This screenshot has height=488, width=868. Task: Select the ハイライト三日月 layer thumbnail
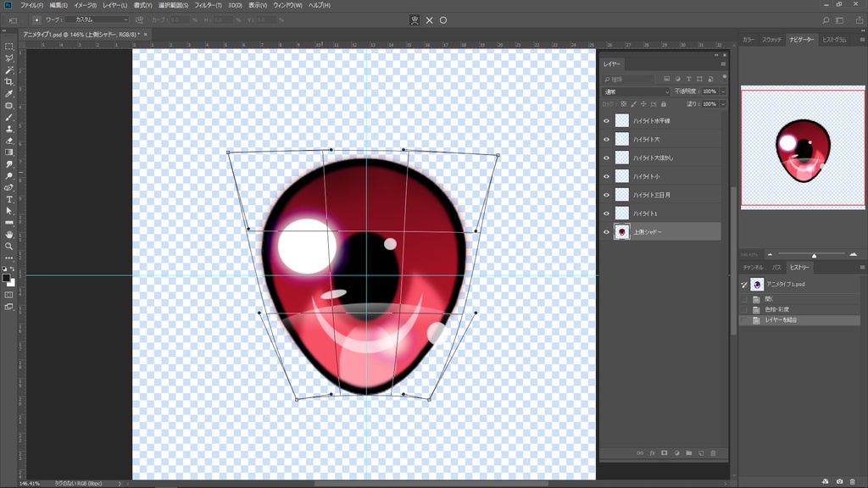[622, 195]
